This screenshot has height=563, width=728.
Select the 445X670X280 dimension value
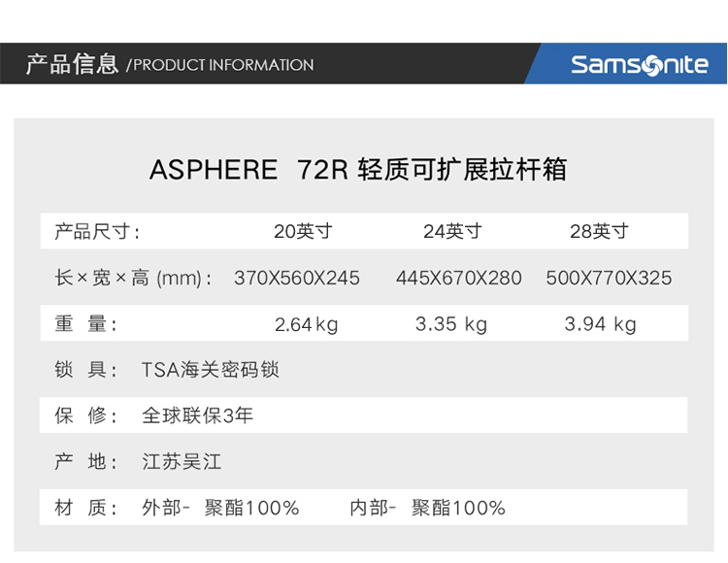459,278
